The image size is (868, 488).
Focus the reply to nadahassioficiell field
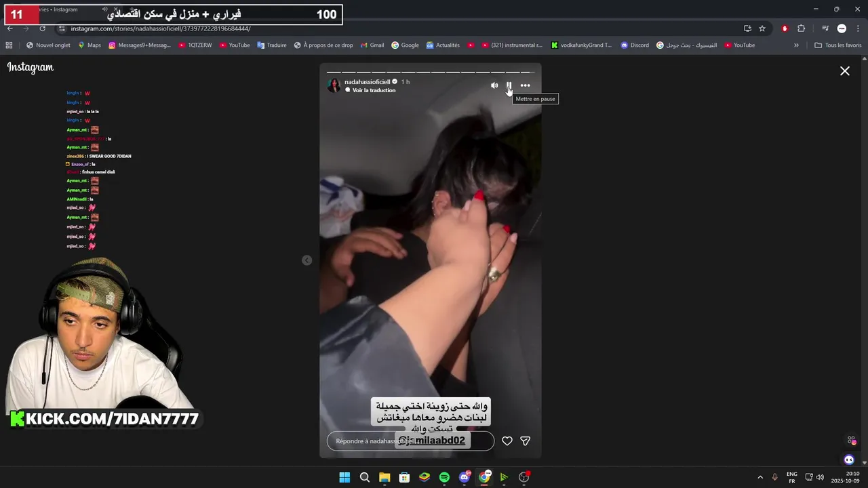410,441
